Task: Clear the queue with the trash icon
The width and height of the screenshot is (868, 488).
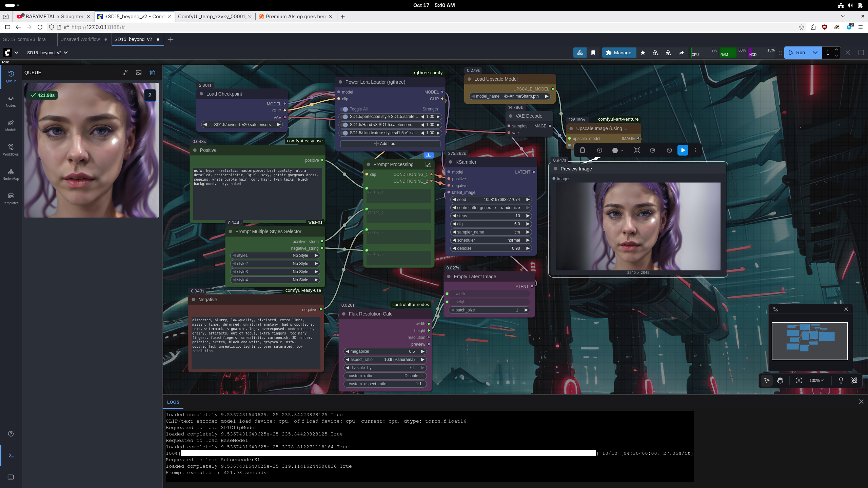Action: (x=152, y=73)
